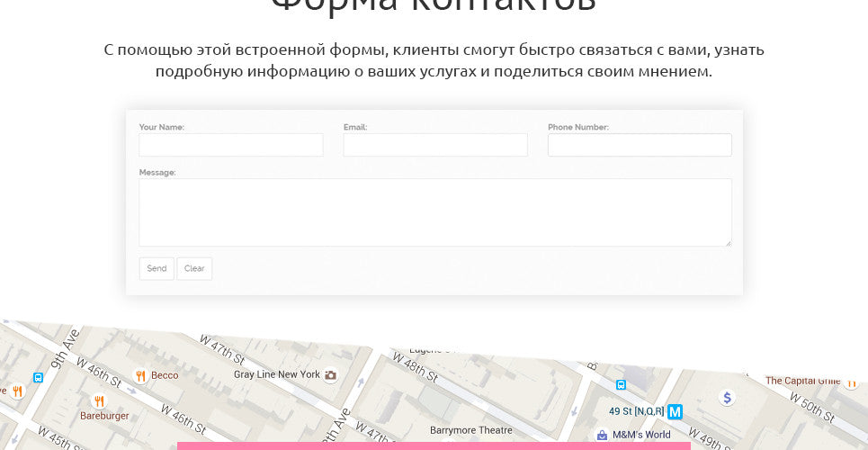Open the M&M's World shopping bag icon
The height and width of the screenshot is (450, 868).
pyautogui.click(x=602, y=435)
